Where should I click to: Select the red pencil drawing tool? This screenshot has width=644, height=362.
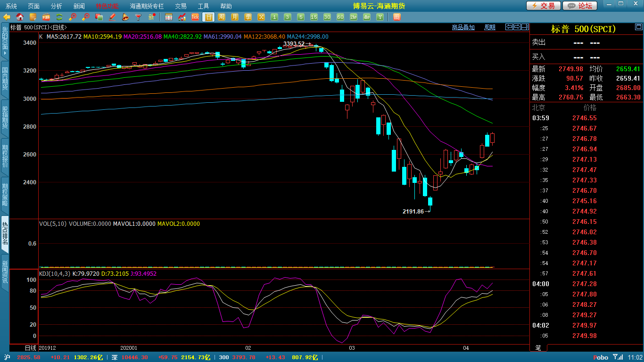(x=112, y=17)
